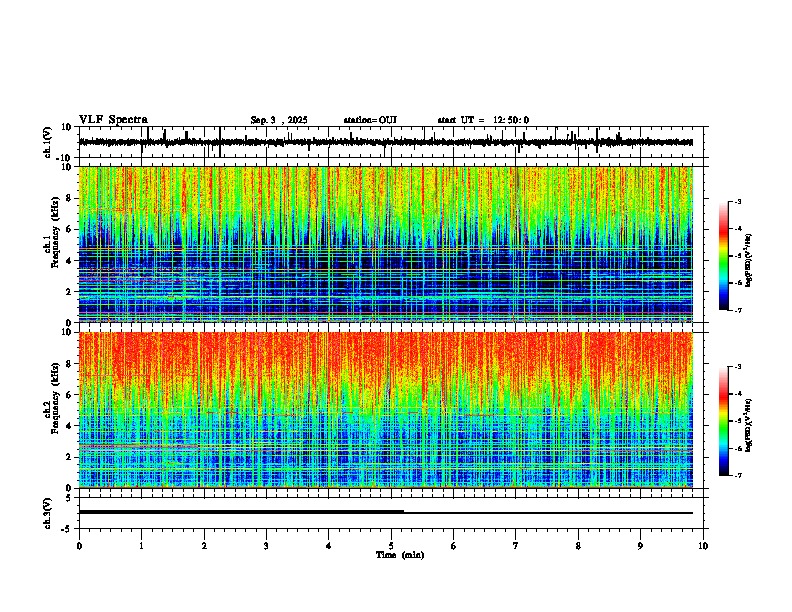Click the "3" tick on the time axis
Image resolution: width=792 pixels, height=612 pixels.
click(x=266, y=546)
